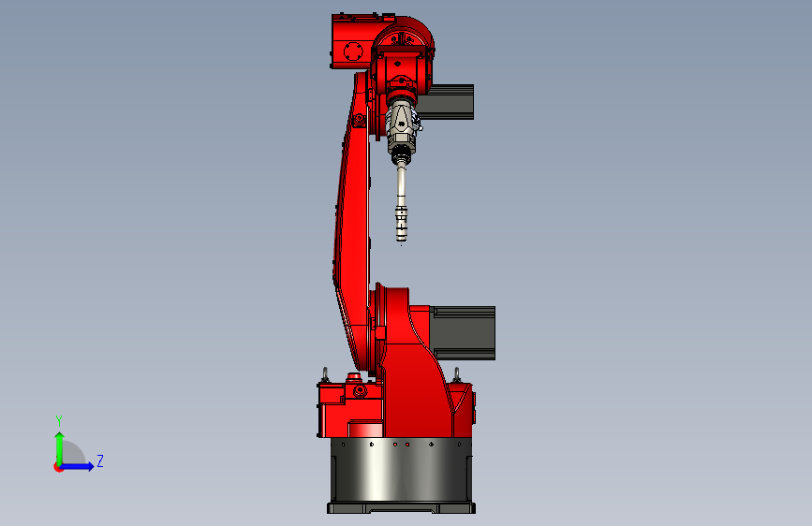The image size is (812, 526).
Task: Click the red X axis ball at the triad origin
Action: (x=58, y=467)
